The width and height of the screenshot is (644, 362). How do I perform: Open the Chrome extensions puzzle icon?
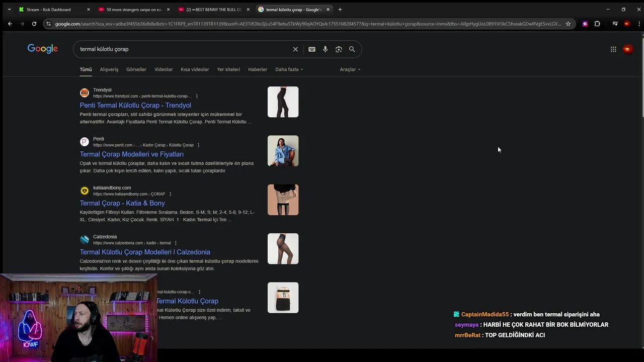pos(597,24)
